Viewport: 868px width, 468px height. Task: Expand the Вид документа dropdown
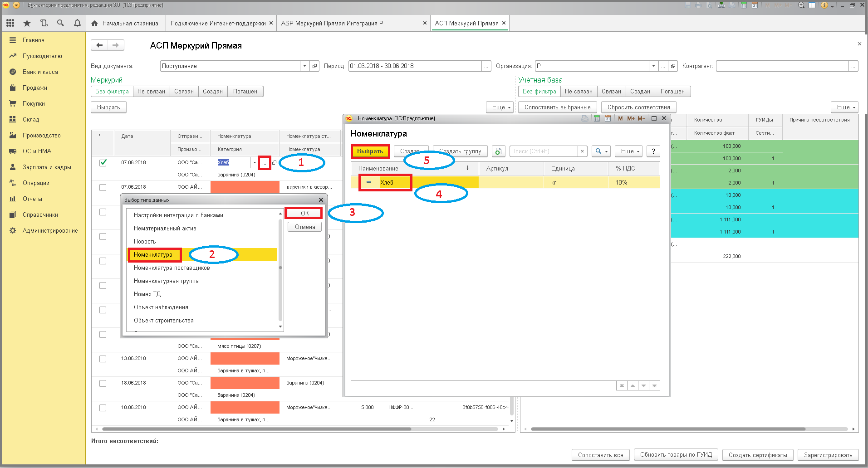pos(304,66)
